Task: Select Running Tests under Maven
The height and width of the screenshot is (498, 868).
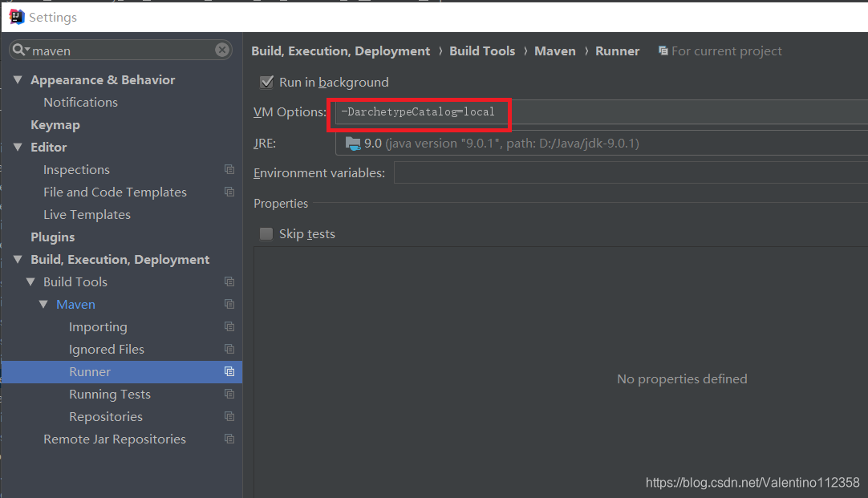Action: [110, 394]
